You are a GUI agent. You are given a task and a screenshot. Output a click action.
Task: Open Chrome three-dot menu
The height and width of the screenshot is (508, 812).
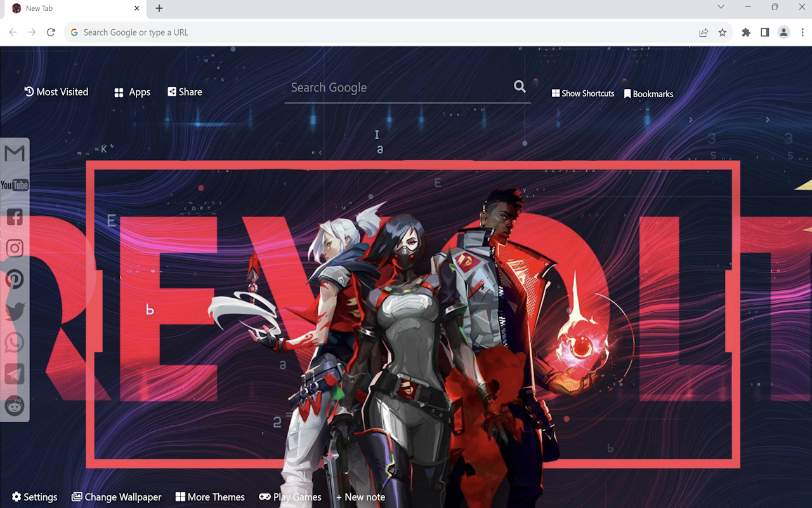pyautogui.click(x=802, y=32)
